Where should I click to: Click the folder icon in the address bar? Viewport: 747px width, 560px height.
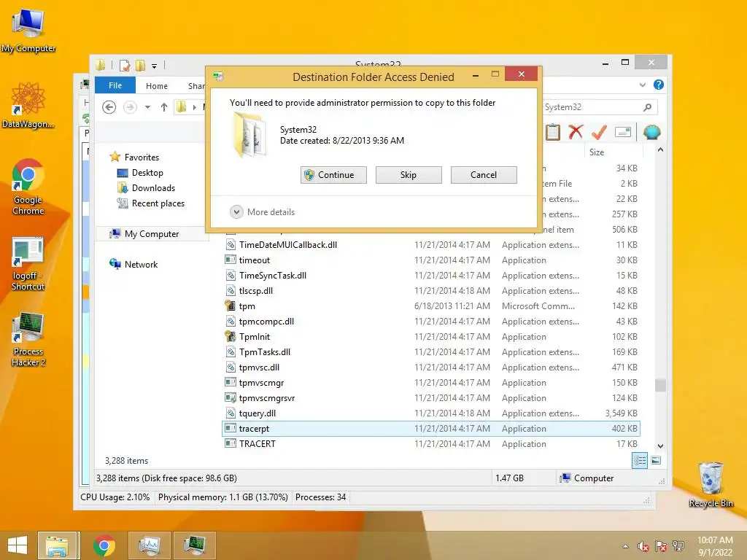pyautogui.click(x=182, y=107)
